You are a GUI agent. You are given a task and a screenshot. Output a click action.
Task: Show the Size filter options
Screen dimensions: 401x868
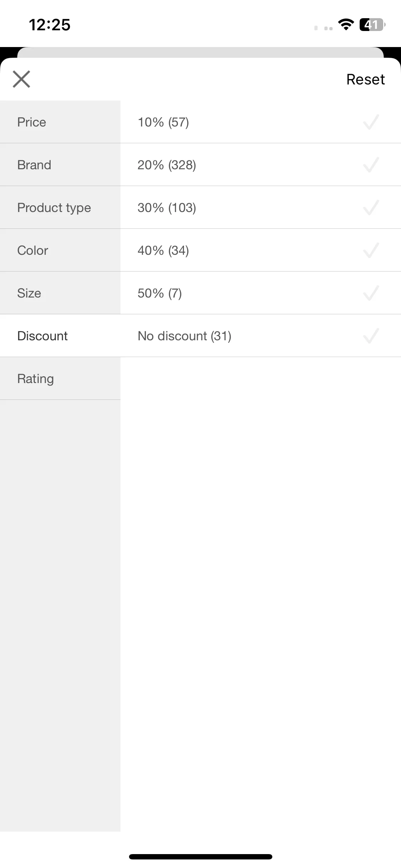60,293
